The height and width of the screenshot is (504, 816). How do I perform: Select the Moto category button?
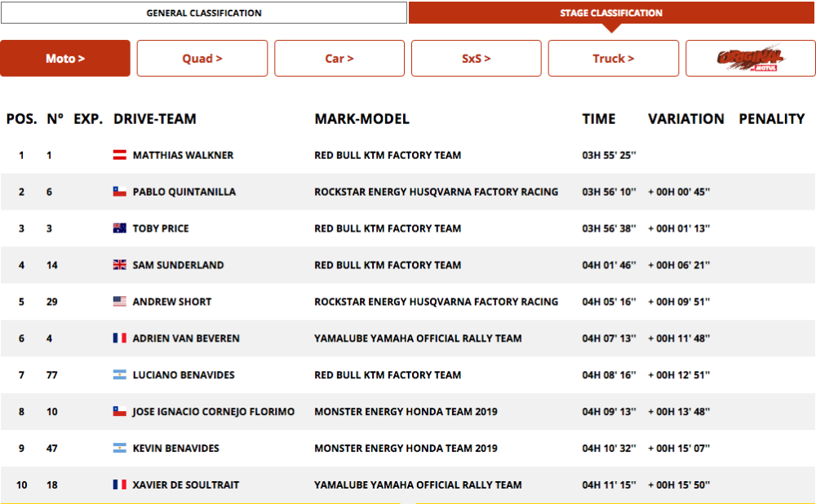click(65, 59)
